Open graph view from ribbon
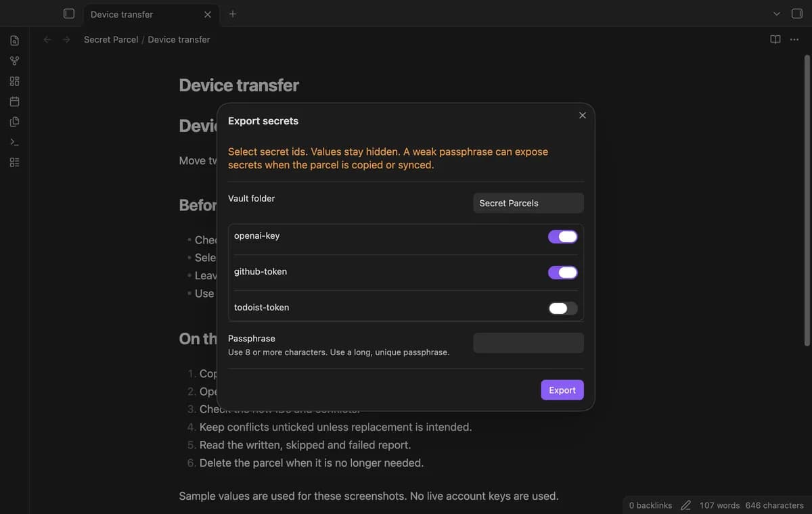 tap(14, 61)
